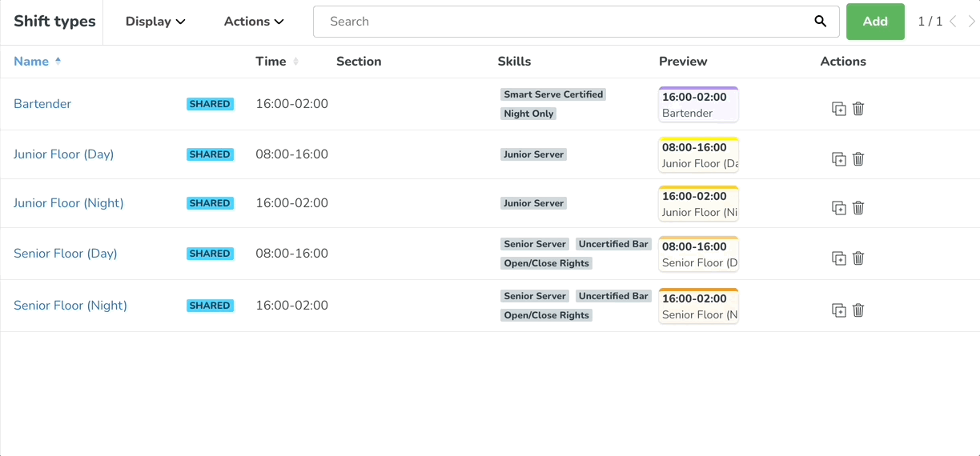Click the green Add button

[x=875, y=22]
